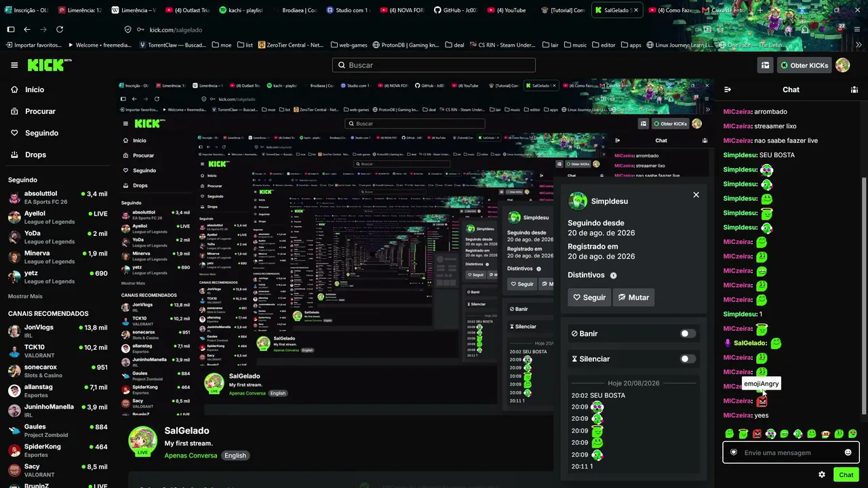Click the heart icon beside Seguindo in navigation
Image resolution: width=868 pixels, height=488 pixels.
(14, 133)
